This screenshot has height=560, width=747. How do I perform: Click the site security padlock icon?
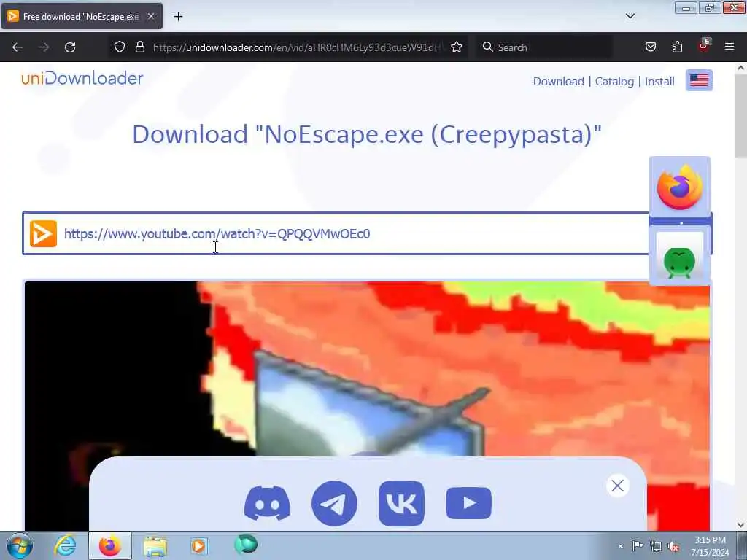[x=139, y=47]
